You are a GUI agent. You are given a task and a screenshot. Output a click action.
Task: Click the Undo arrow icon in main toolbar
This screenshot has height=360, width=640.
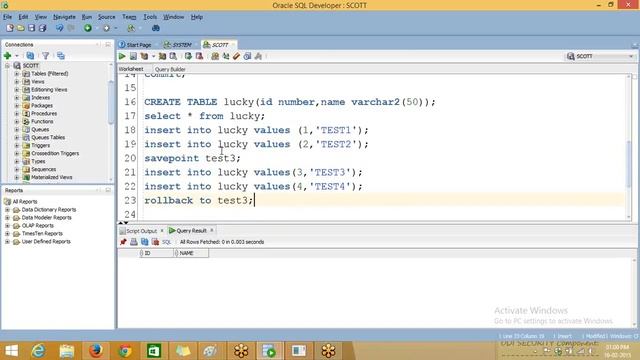tap(60, 28)
